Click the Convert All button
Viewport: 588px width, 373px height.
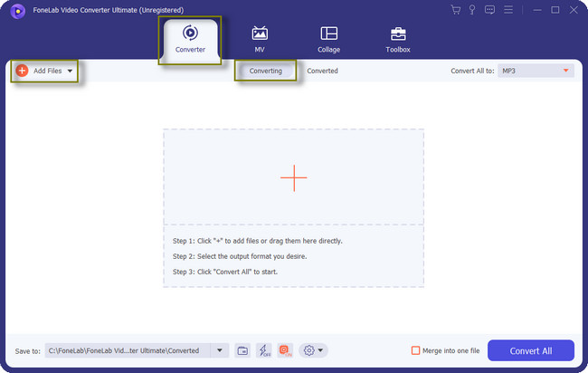point(531,350)
